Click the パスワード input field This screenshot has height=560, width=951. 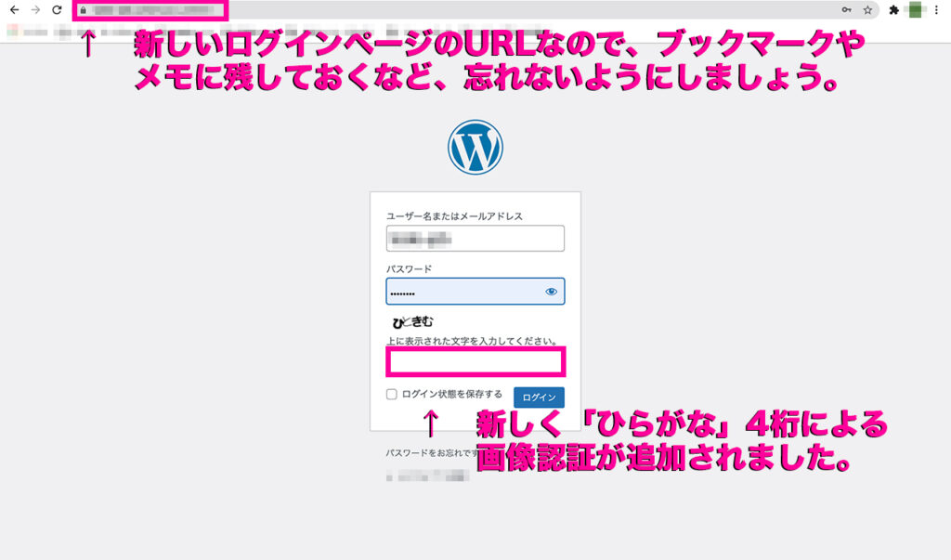(x=475, y=292)
